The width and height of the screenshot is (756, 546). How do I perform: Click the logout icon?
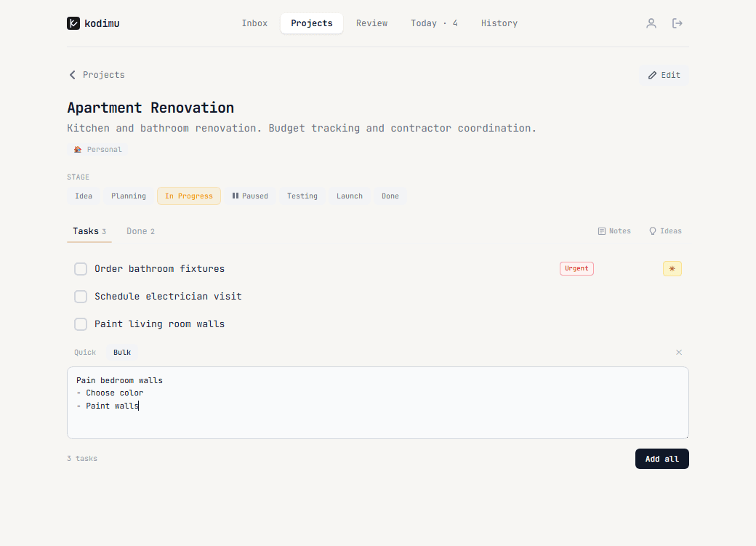[x=677, y=23]
